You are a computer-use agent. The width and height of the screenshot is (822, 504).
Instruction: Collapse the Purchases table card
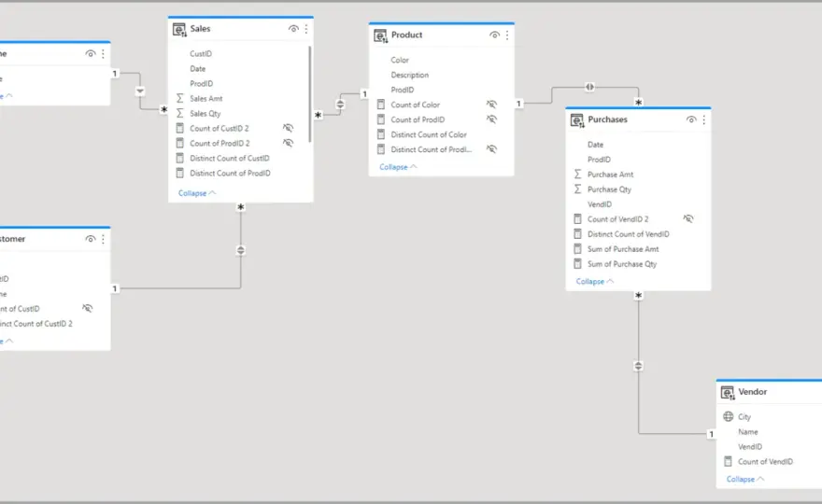point(594,282)
